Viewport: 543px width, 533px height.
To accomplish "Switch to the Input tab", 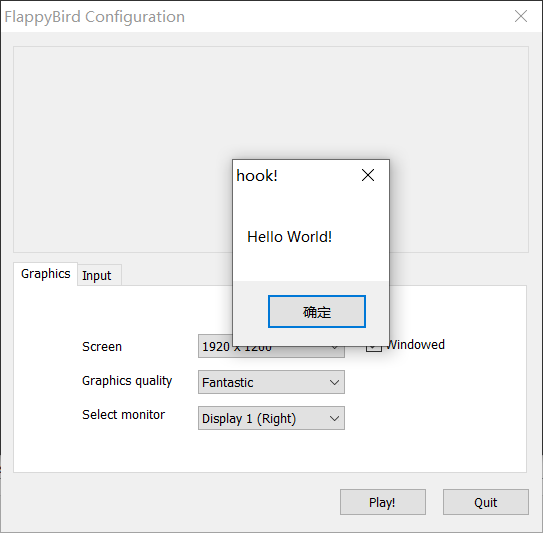I will [x=99, y=275].
